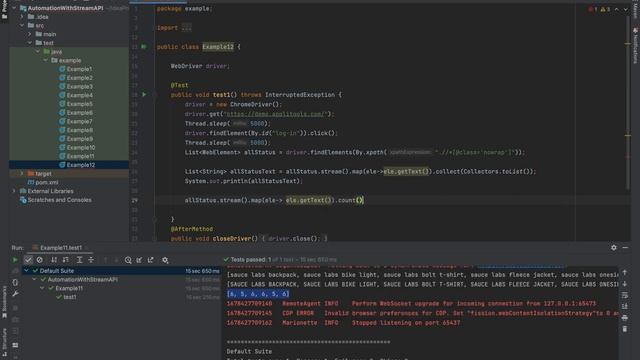
Task: Collapse AutomationWithStreamAPI project root
Action: (14, 8)
